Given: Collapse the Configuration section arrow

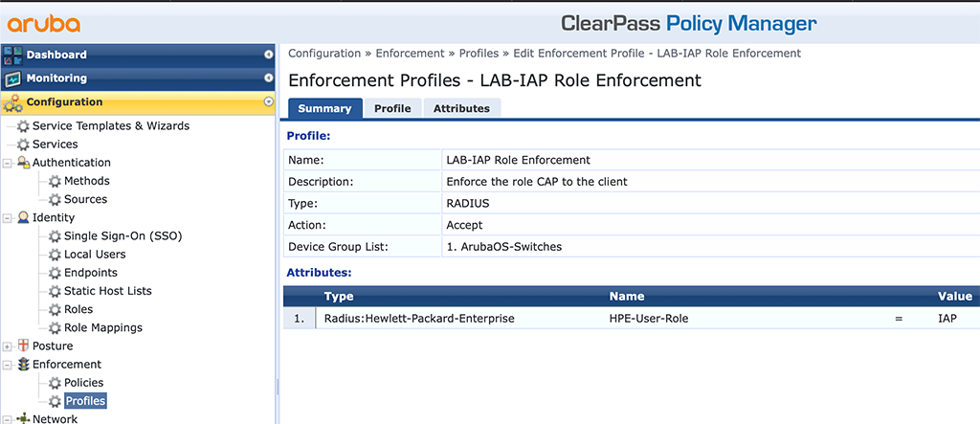Looking at the screenshot, I should pos(269,101).
